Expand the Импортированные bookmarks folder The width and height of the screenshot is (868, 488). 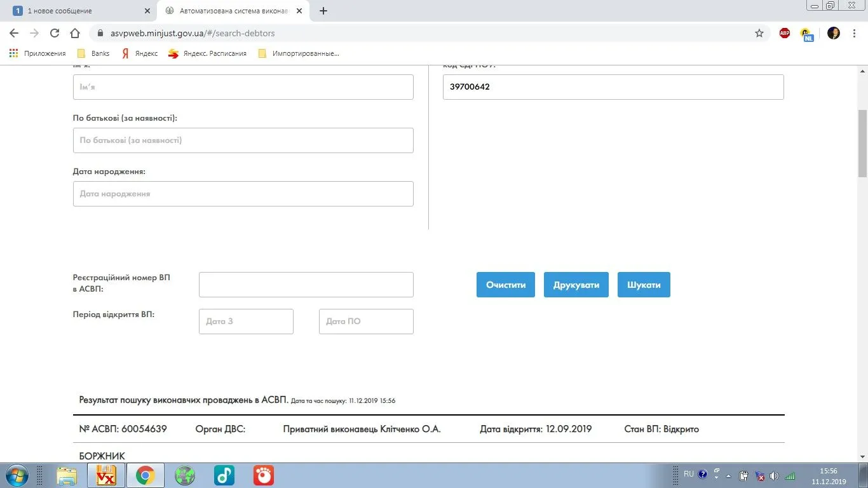pos(299,53)
